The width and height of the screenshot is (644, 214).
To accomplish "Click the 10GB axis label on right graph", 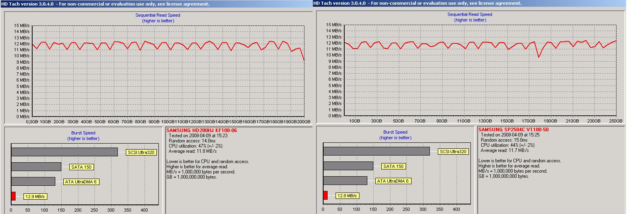I will [x=355, y=121].
